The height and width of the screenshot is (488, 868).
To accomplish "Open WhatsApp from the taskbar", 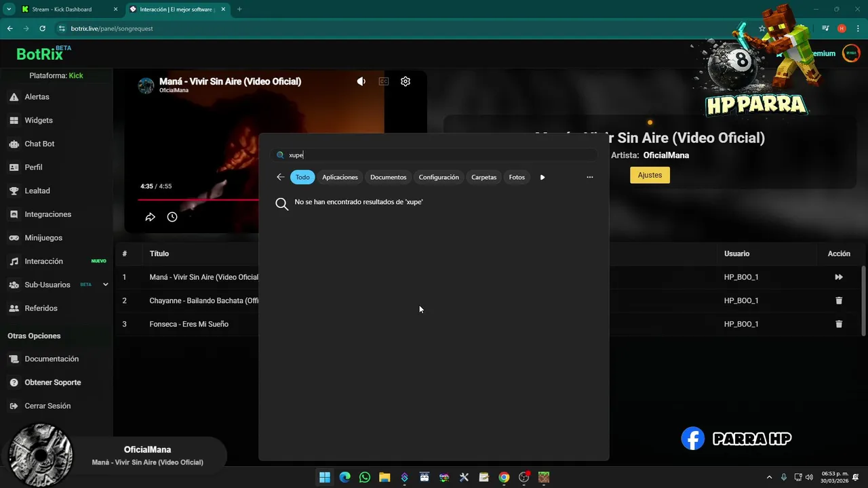I will (x=365, y=477).
